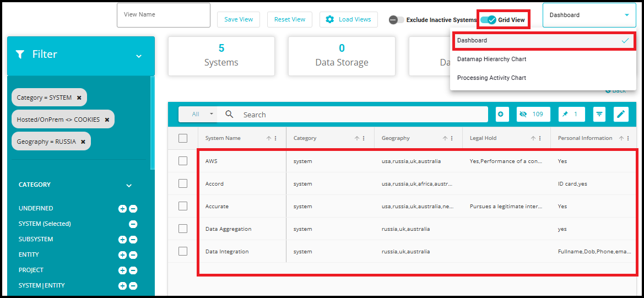Toggle Exclude Inactive Systems switch
644x298 pixels.
coord(396,20)
